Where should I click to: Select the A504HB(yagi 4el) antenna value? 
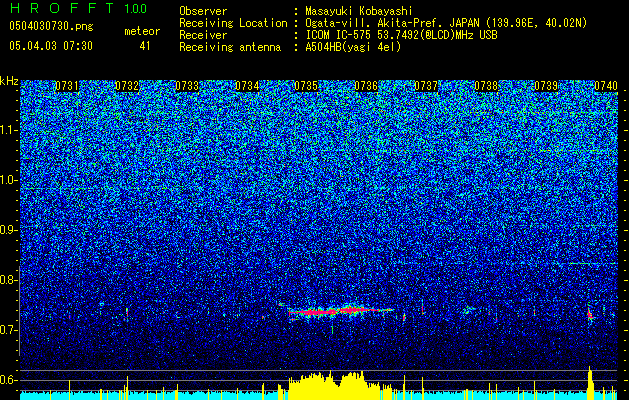[x=353, y=47]
